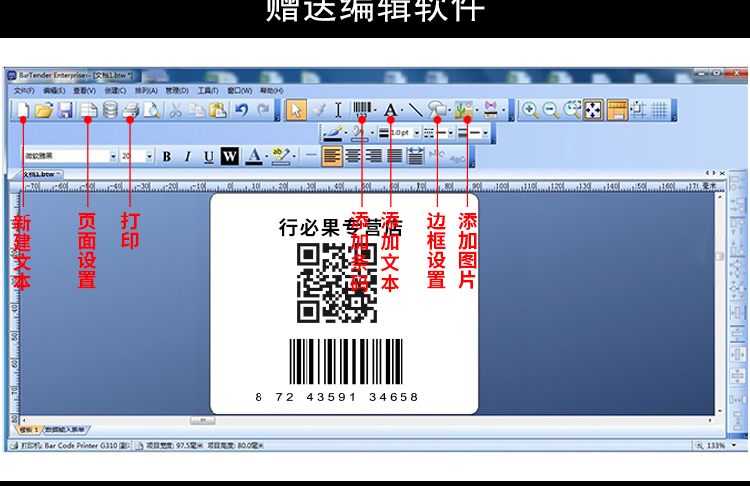Open Print Preview with the magnifier-page icon
Screen dimensions: 750x486
[152, 110]
